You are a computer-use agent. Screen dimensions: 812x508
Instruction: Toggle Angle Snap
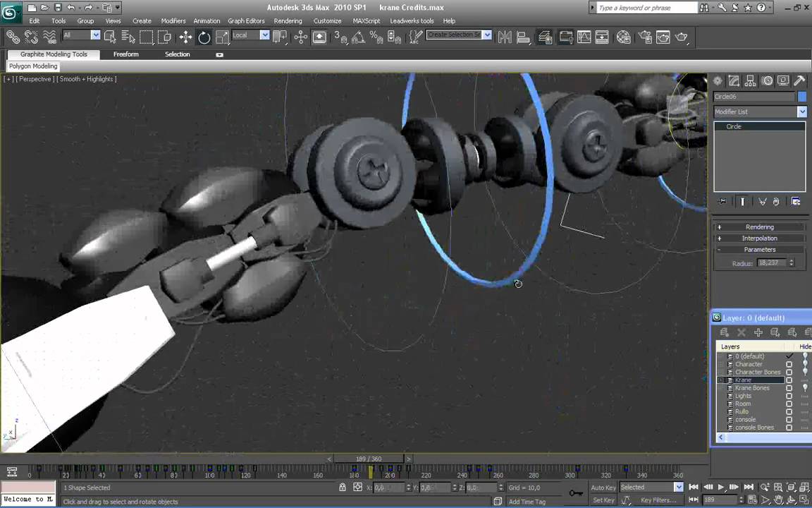[358, 37]
